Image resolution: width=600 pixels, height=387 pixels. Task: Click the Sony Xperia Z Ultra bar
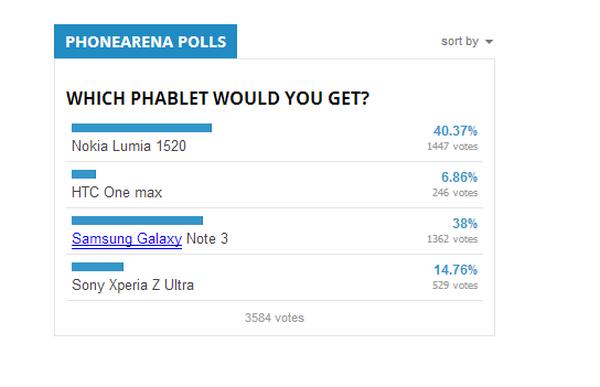point(98,267)
